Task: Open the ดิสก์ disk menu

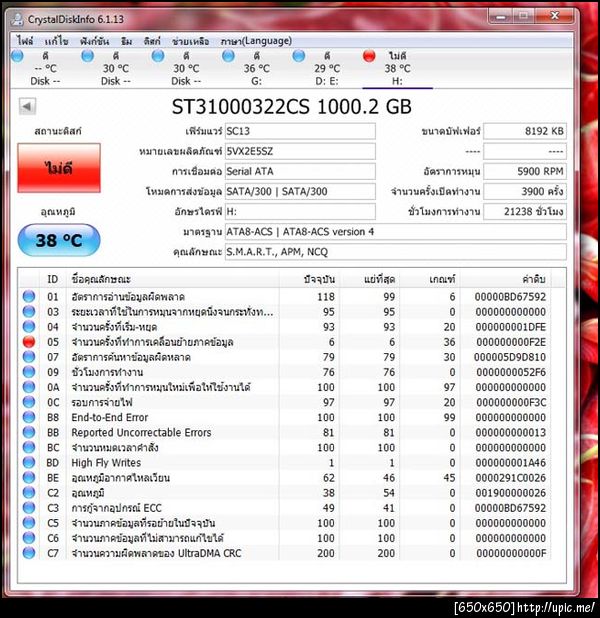Action: [152, 41]
